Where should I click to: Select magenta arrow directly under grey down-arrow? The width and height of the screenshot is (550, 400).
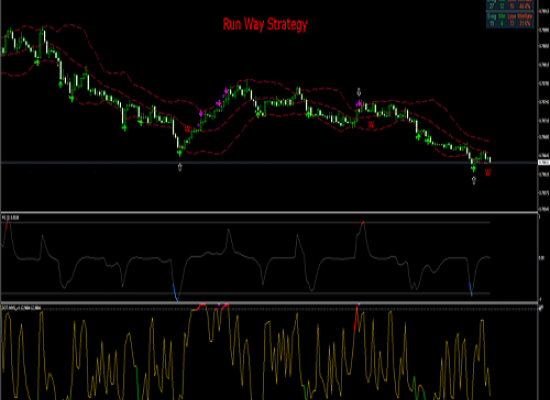(358, 103)
